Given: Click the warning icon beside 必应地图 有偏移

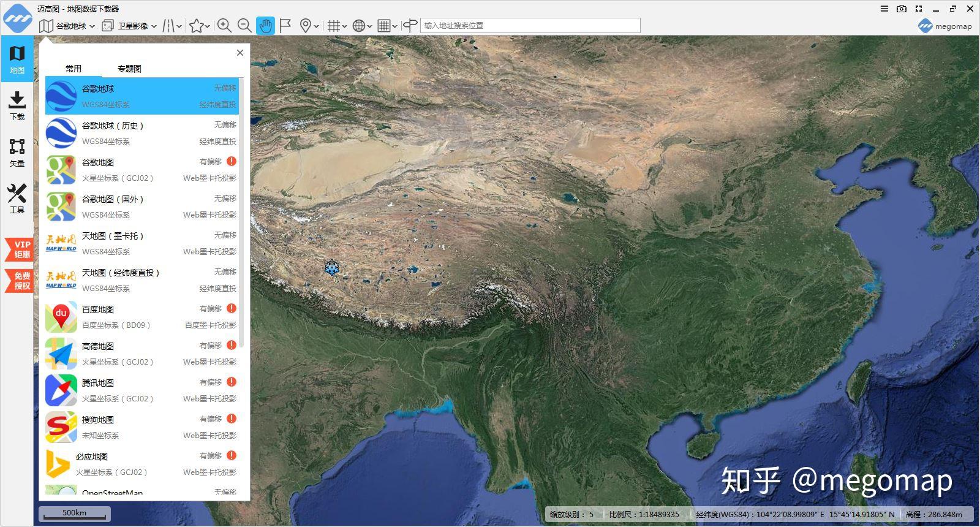Looking at the screenshot, I should click(232, 455).
